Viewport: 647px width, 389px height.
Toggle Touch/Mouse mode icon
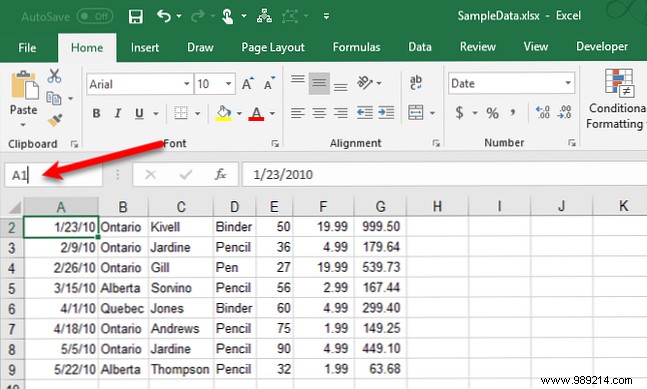tap(227, 17)
